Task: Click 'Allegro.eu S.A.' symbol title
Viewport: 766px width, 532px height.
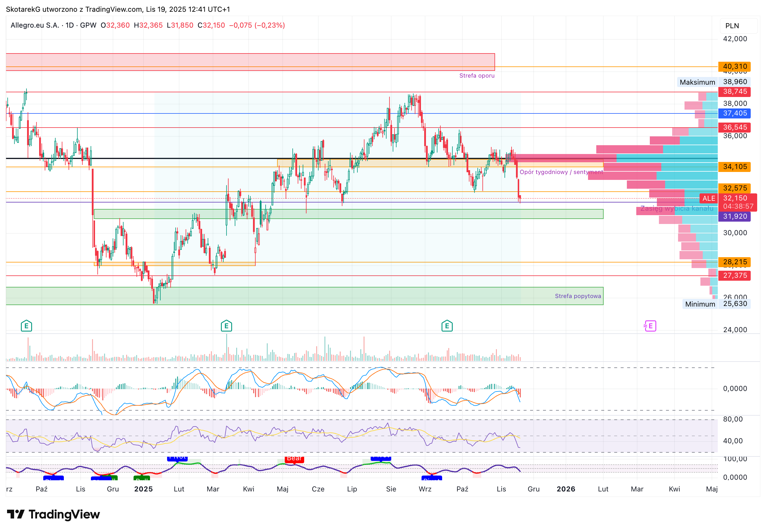Action: (x=35, y=25)
